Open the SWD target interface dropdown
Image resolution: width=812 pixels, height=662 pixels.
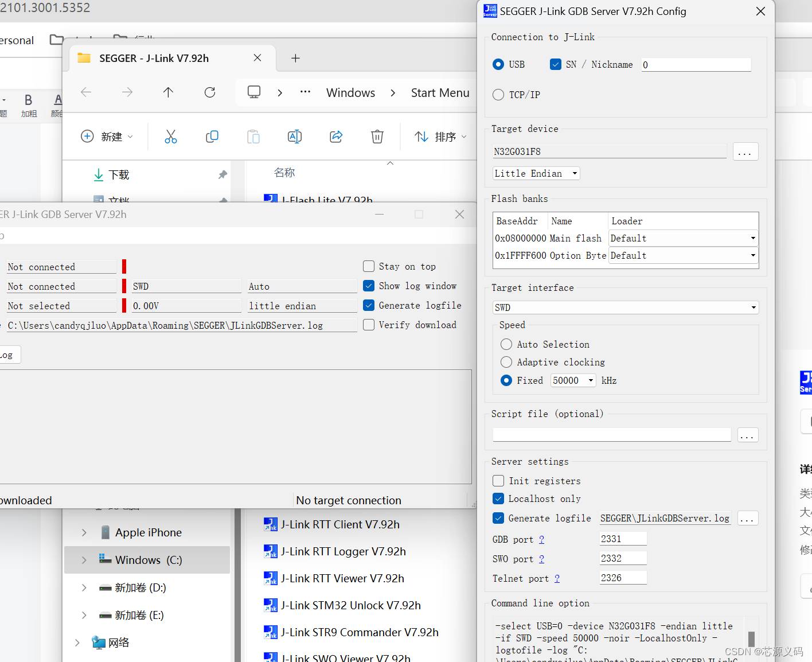pos(626,307)
